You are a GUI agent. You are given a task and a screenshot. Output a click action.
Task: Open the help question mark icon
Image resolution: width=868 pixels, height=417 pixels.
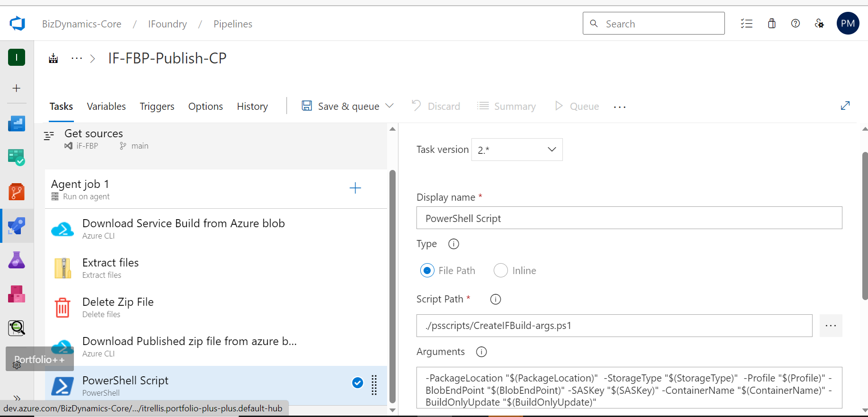tap(796, 23)
